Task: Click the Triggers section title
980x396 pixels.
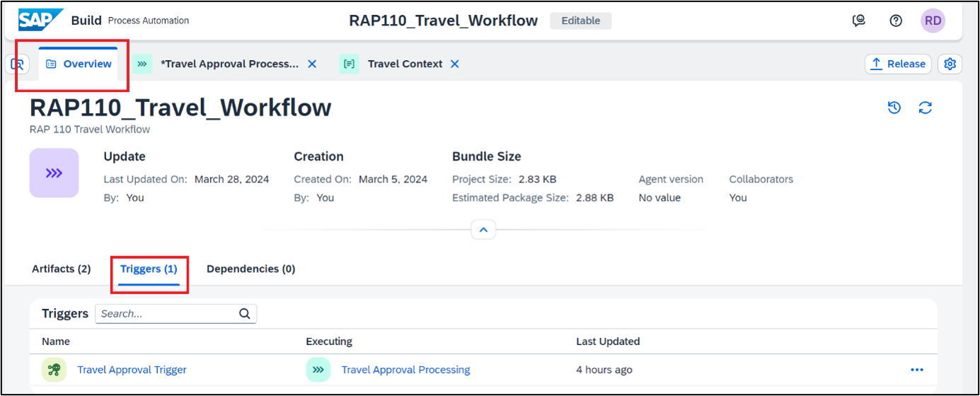Action: coord(65,313)
